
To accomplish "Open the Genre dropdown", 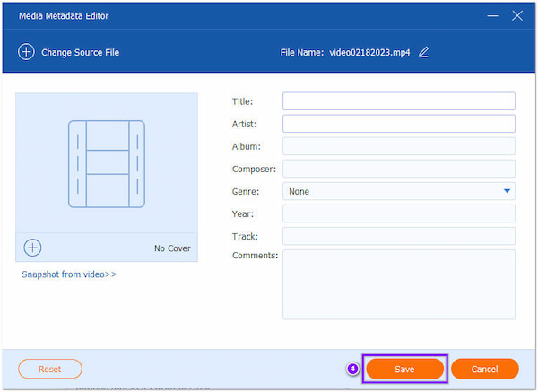I will 399,191.
